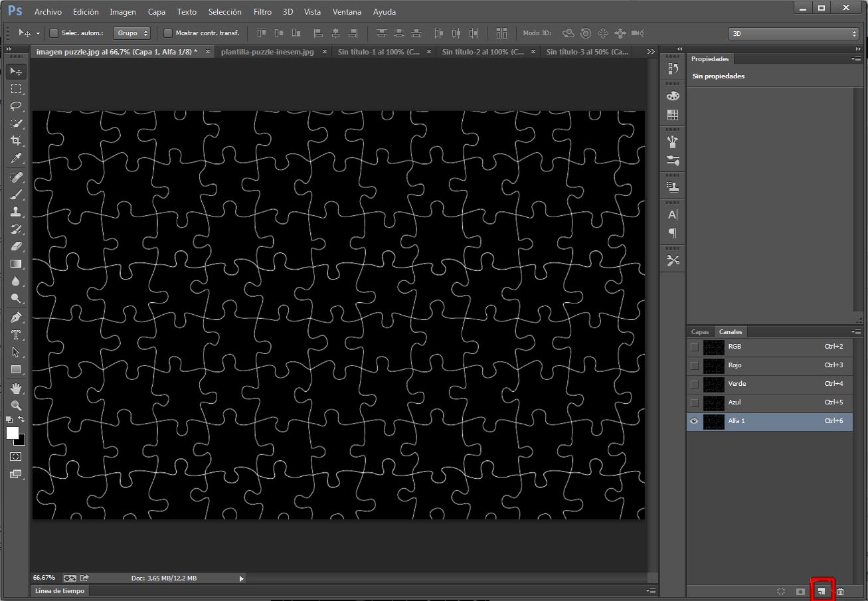The width and height of the screenshot is (868, 601).
Task: Open the Character panel icon
Action: tap(672, 214)
